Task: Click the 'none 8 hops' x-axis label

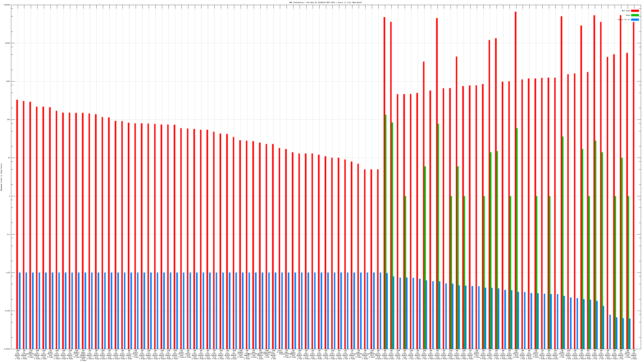Action: click(280, 351)
